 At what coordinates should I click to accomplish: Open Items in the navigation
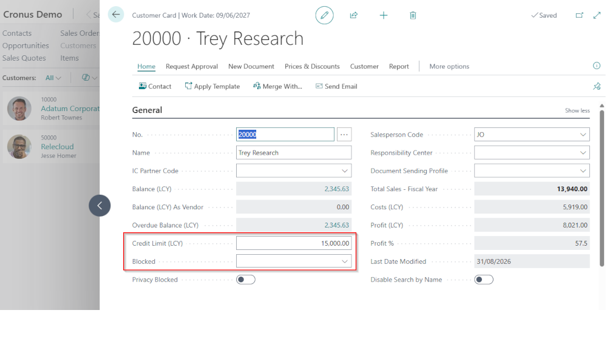[x=69, y=58]
